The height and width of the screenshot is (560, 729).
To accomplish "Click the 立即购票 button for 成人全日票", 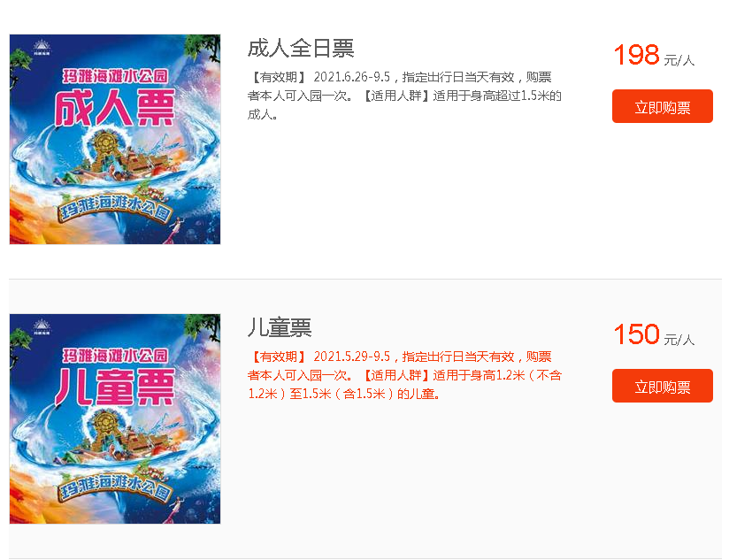I will pos(662,106).
